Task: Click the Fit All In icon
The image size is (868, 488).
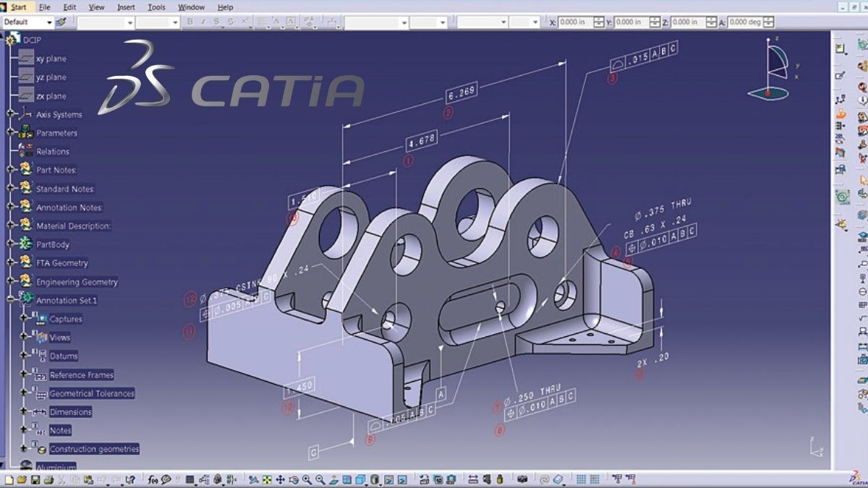Action: click(267, 479)
